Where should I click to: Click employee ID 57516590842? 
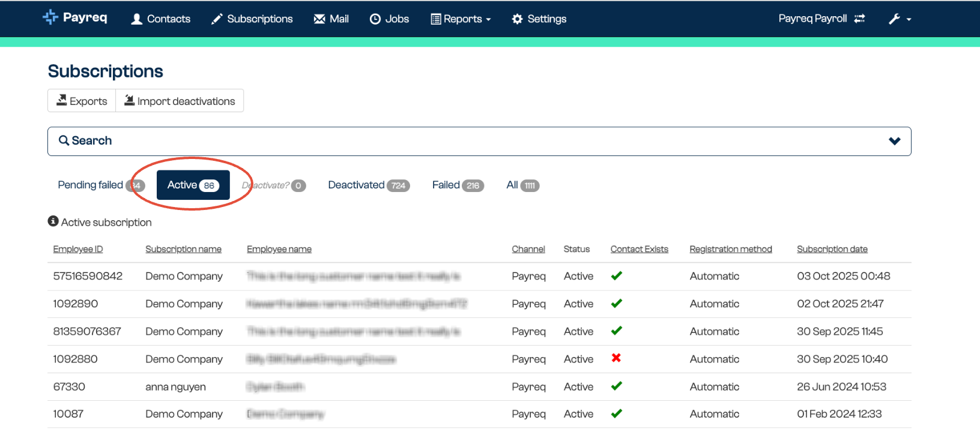(x=88, y=276)
